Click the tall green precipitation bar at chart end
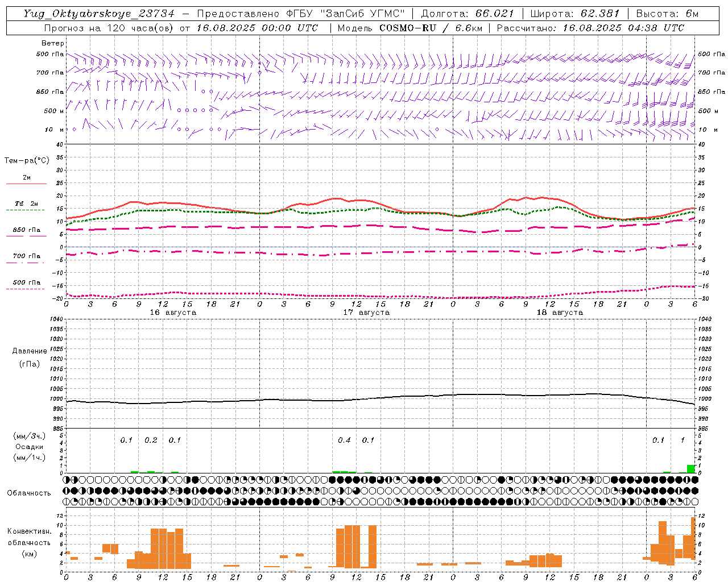 click(x=691, y=469)
